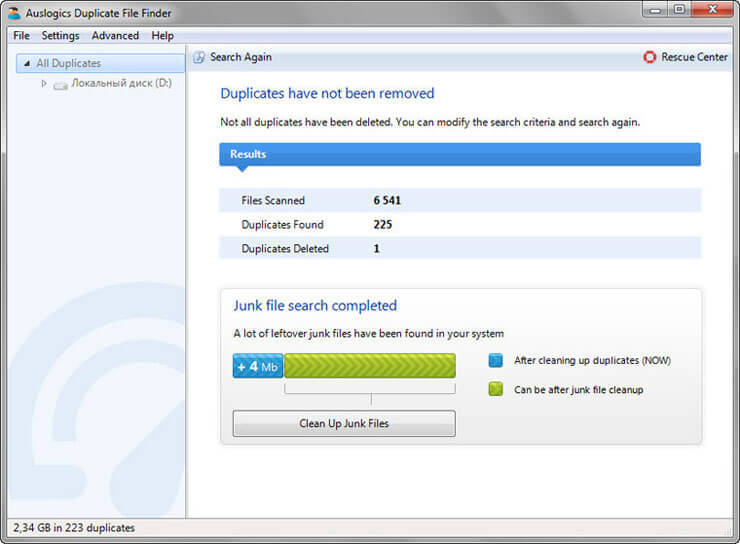740x544 pixels.
Task: Click the green legend square icon
Action: click(496, 389)
